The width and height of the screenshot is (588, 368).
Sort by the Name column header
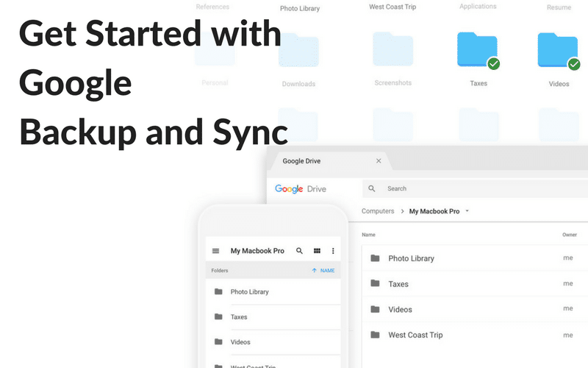[x=369, y=235]
